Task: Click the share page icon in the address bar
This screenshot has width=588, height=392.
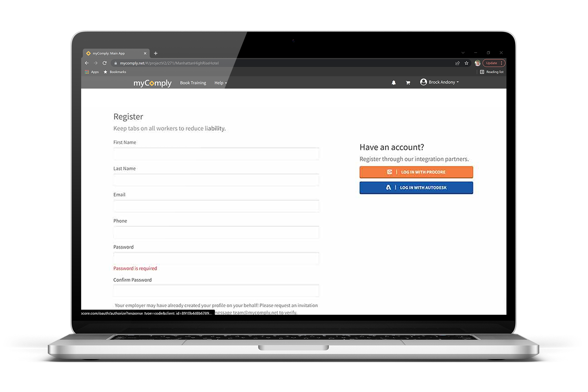Action: (457, 63)
